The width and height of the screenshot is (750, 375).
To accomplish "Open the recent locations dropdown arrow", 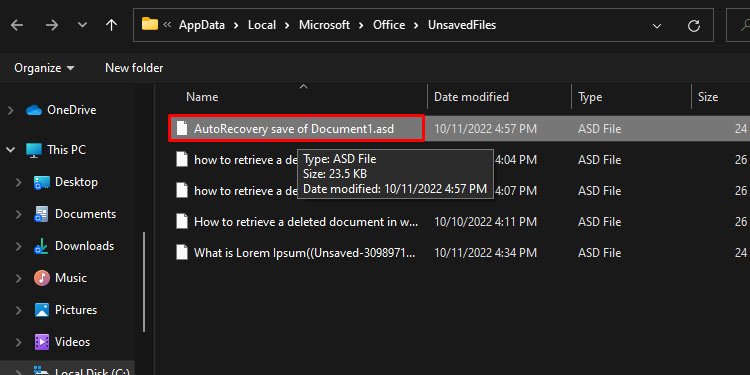I will coord(82,25).
